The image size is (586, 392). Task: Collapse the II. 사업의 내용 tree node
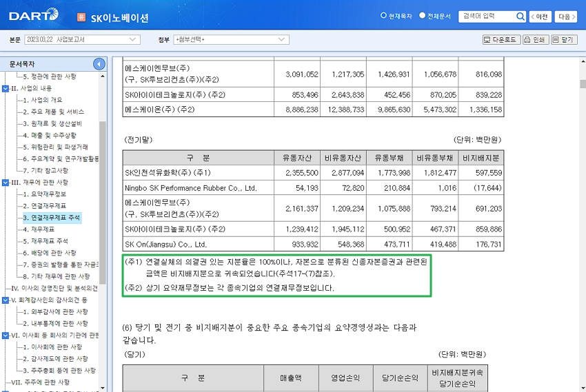point(6,88)
